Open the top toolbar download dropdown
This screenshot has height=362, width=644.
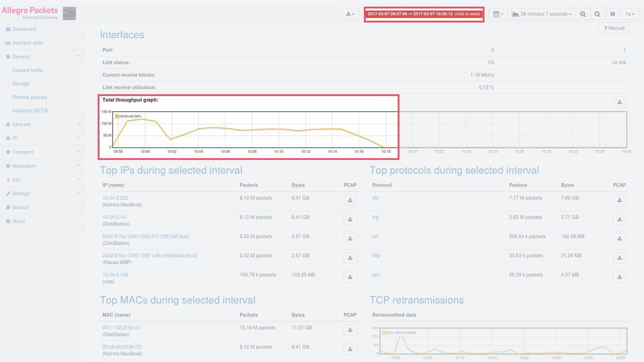(350, 14)
